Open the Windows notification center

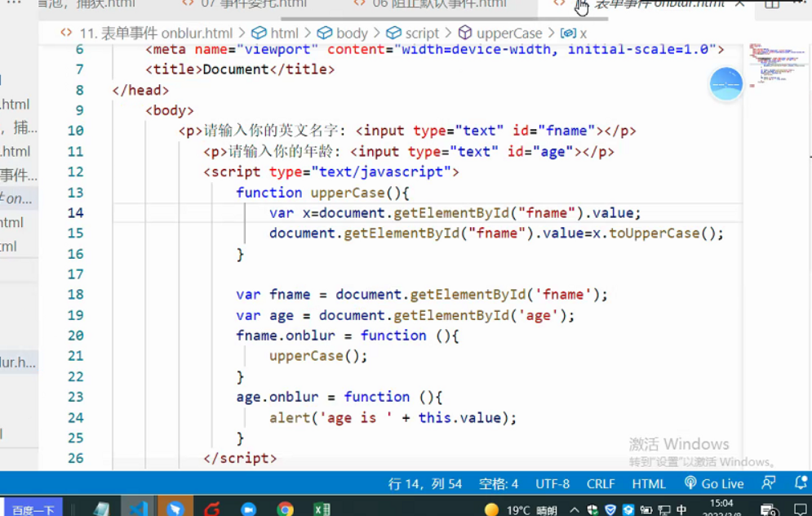800,509
